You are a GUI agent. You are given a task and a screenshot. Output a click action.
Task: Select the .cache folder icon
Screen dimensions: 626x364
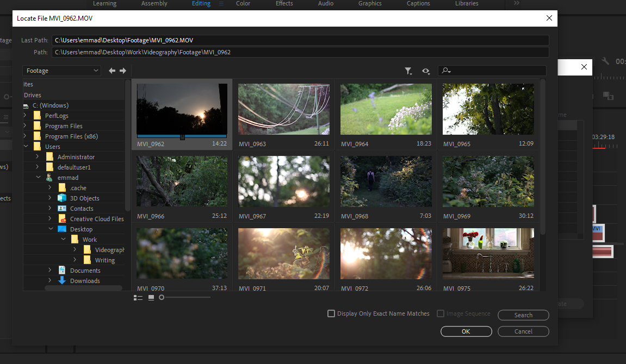62,187
